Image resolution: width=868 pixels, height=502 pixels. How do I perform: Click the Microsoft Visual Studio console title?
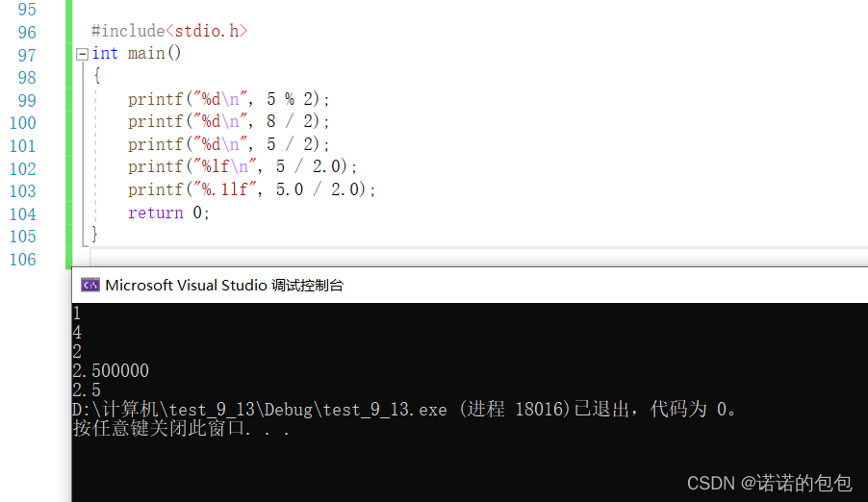[x=224, y=285]
